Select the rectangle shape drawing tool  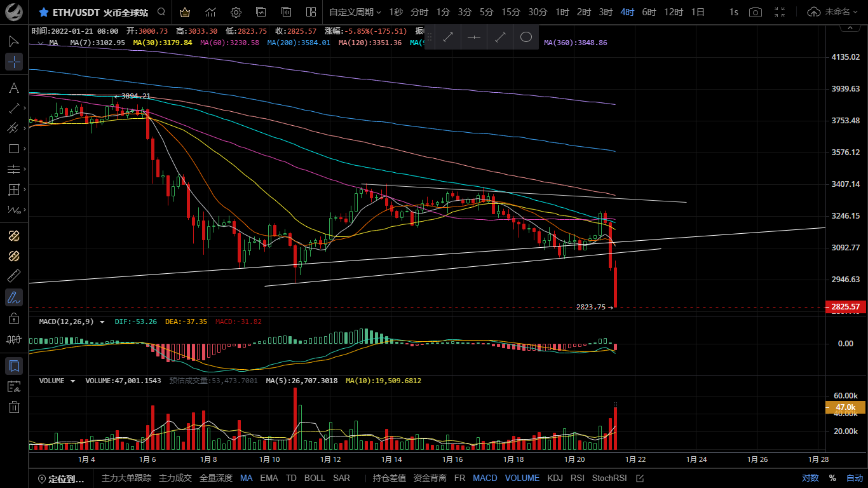point(14,149)
